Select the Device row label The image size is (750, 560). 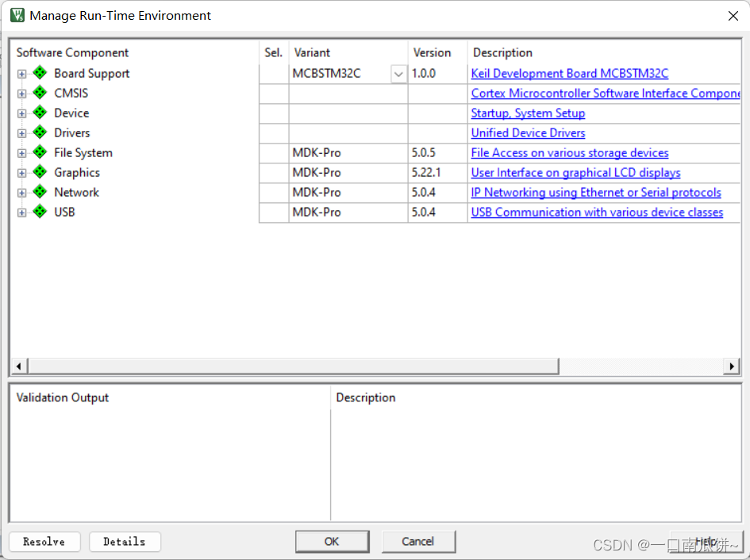[71, 113]
